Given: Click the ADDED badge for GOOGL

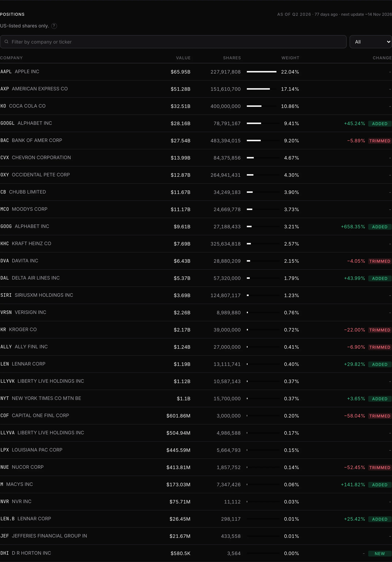Looking at the screenshot, I should click(380, 124).
